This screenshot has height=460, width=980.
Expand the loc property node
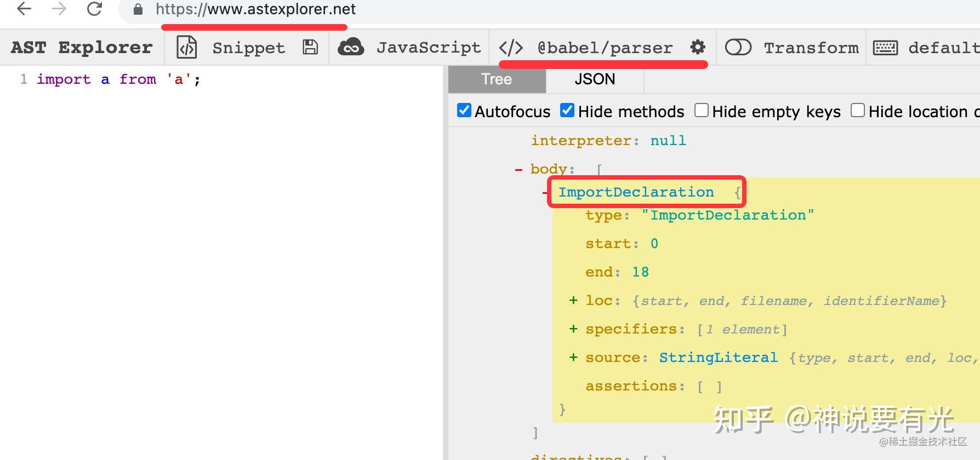click(x=573, y=300)
